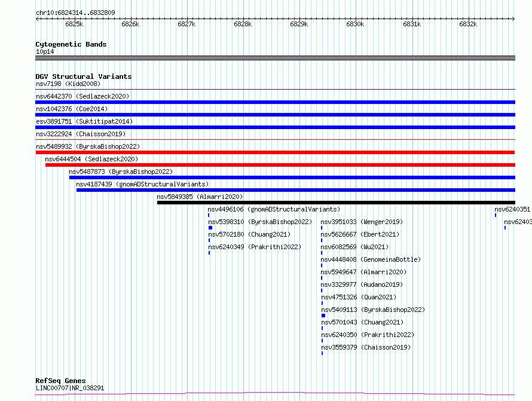Click the gray 10p14 cytogenetic band bar
The width and height of the screenshot is (532, 401).
[275, 58]
